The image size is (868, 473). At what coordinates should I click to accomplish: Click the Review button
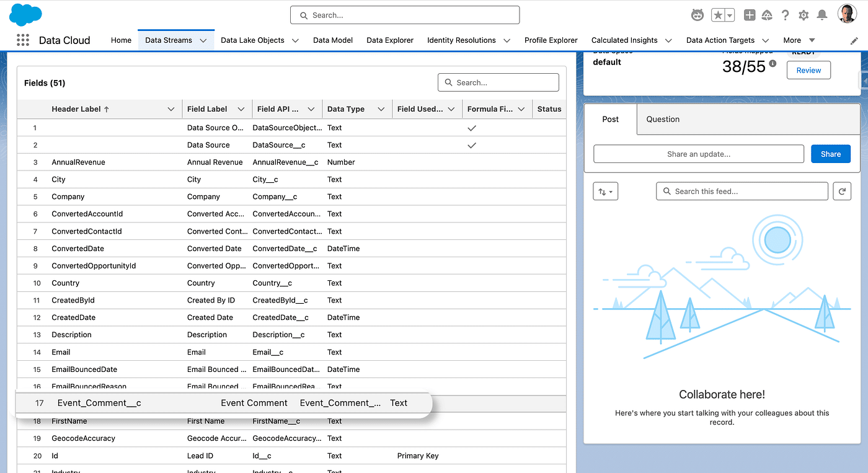point(808,71)
